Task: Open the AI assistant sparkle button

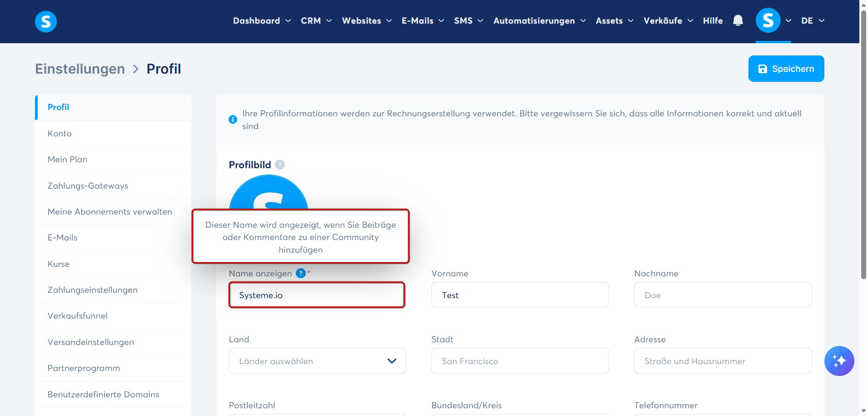Action: [839, 361]
